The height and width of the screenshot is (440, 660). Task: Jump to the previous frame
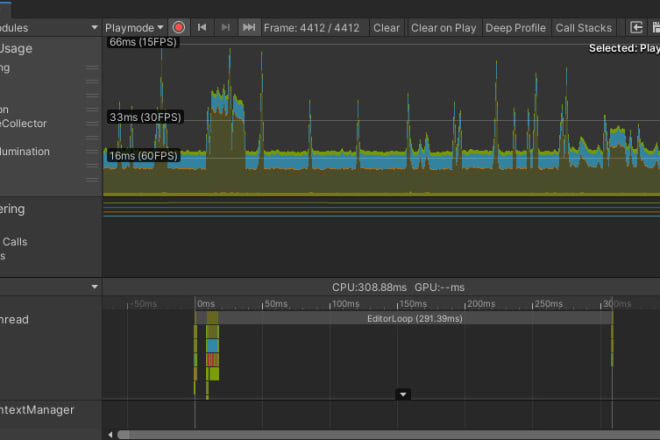coord(202,28)
